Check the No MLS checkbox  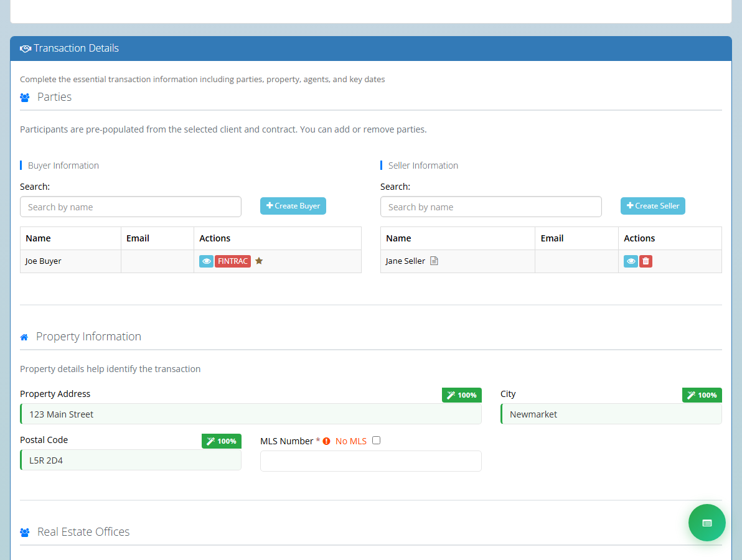point(376,441)
